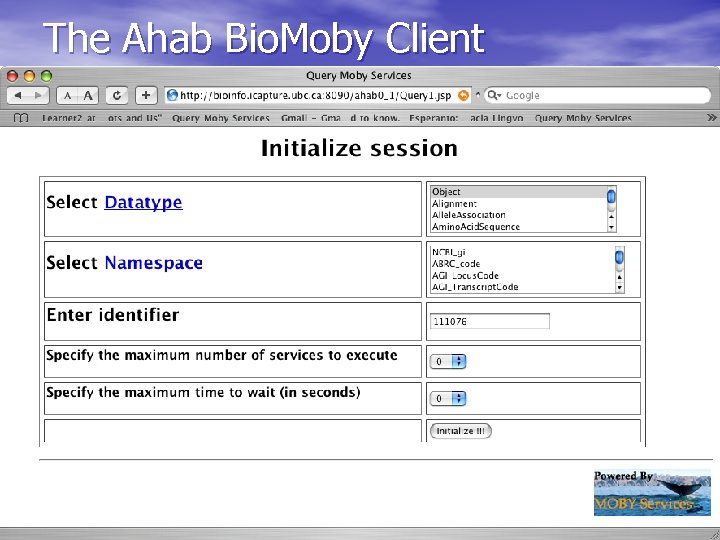Image resolution: width=720 pixels, height=540 pixels.
Task: Open the 'Esperanto:' bookmark
Action: (x=433, y=118)
